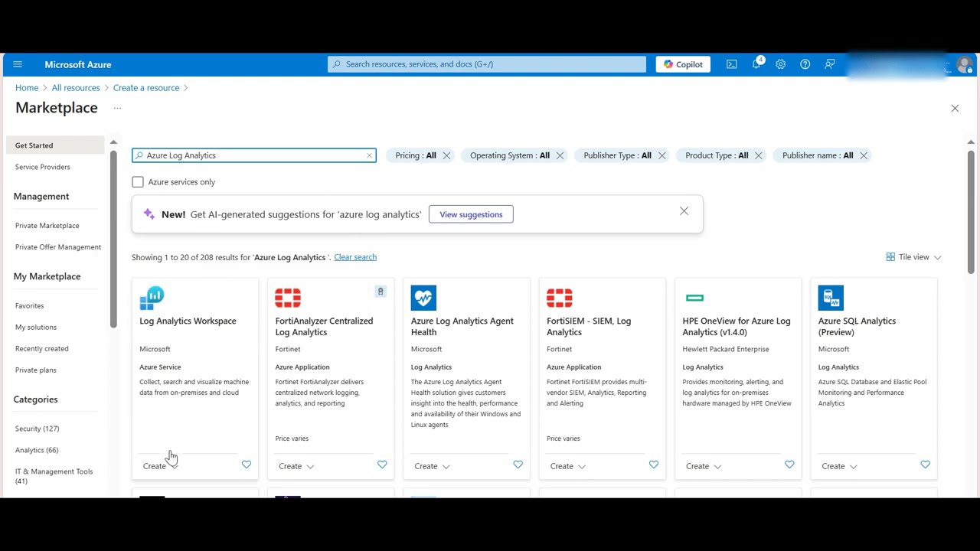Expand Create on Agent Health card
Viewport: 980px width, 551px height.
[x=432, y=466]
